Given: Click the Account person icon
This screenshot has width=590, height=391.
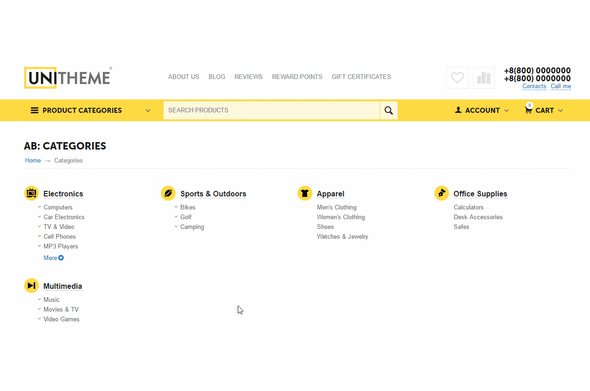Looking at the screenshot, I should pos(458,110).
